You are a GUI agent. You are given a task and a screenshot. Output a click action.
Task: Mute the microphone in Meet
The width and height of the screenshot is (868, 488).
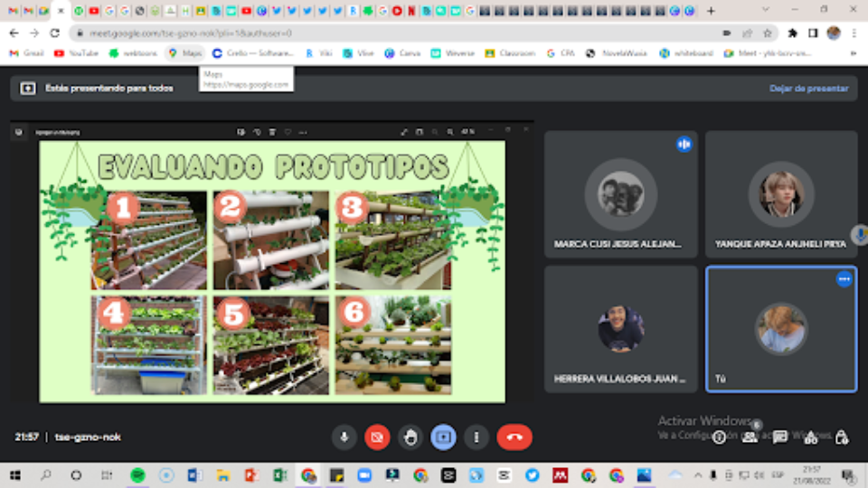click(344, 437)
